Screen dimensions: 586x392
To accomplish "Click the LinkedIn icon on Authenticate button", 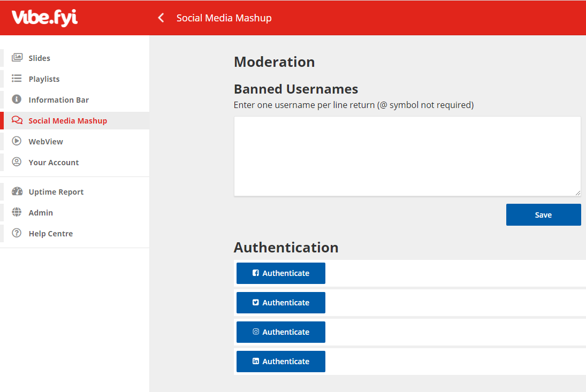I will point(256,361).
